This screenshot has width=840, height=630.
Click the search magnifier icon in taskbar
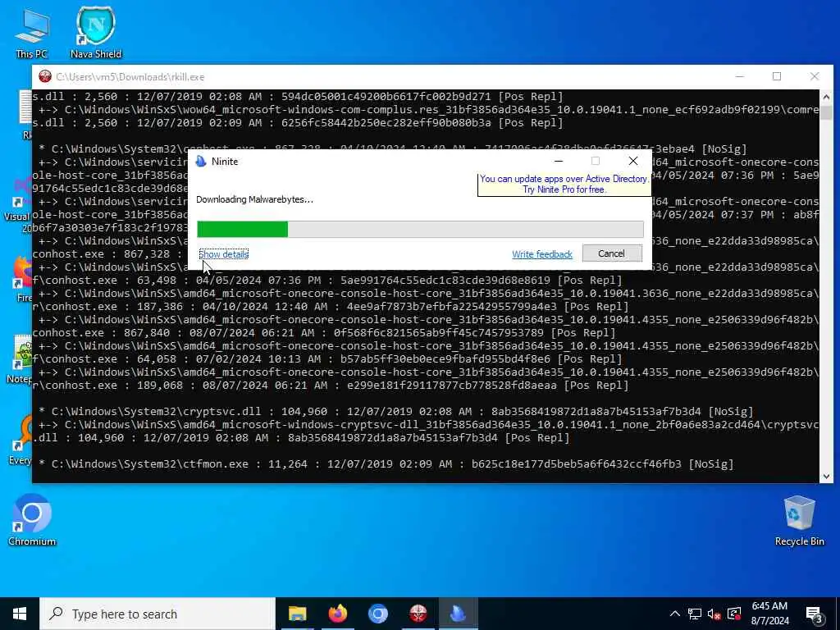pyautogui.click(x=56, y=614)
